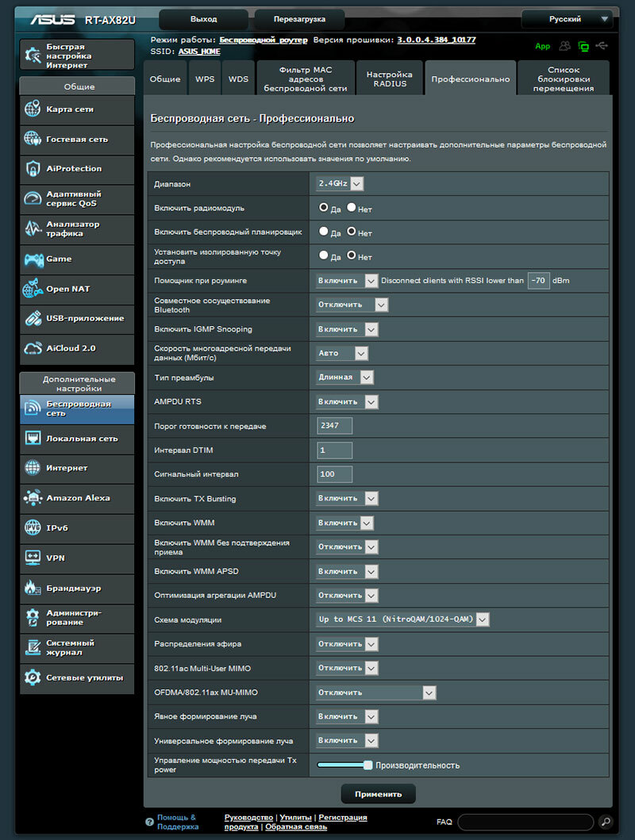Screen dimensions: 635x840
Task: Click the Адаптивный сервис QoS gauge icon
Action: point(33,199)
